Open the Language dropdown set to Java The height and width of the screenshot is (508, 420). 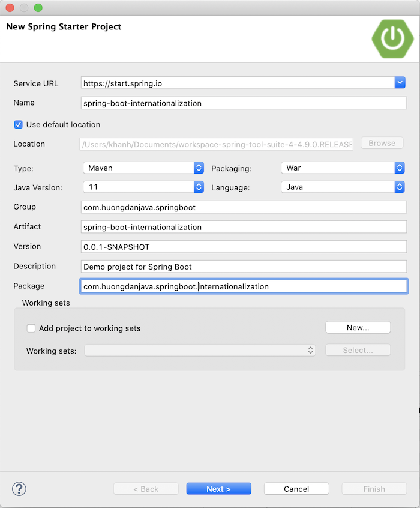click(399, 187)
